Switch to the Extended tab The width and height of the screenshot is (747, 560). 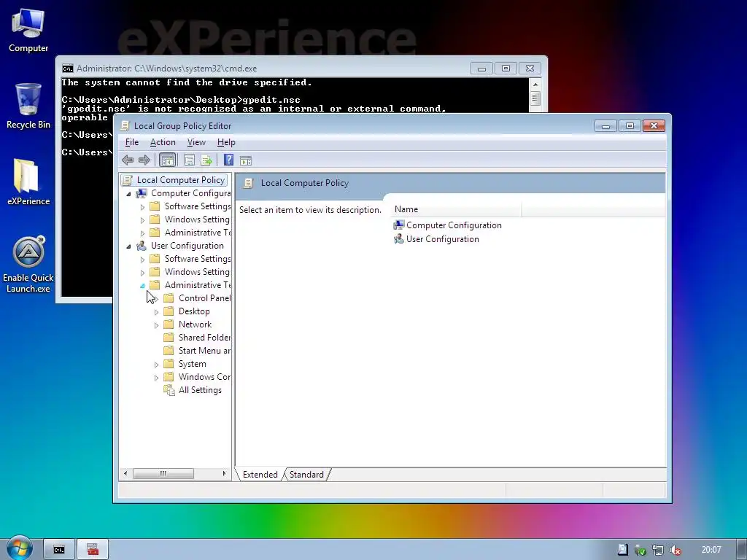[260, 475]
